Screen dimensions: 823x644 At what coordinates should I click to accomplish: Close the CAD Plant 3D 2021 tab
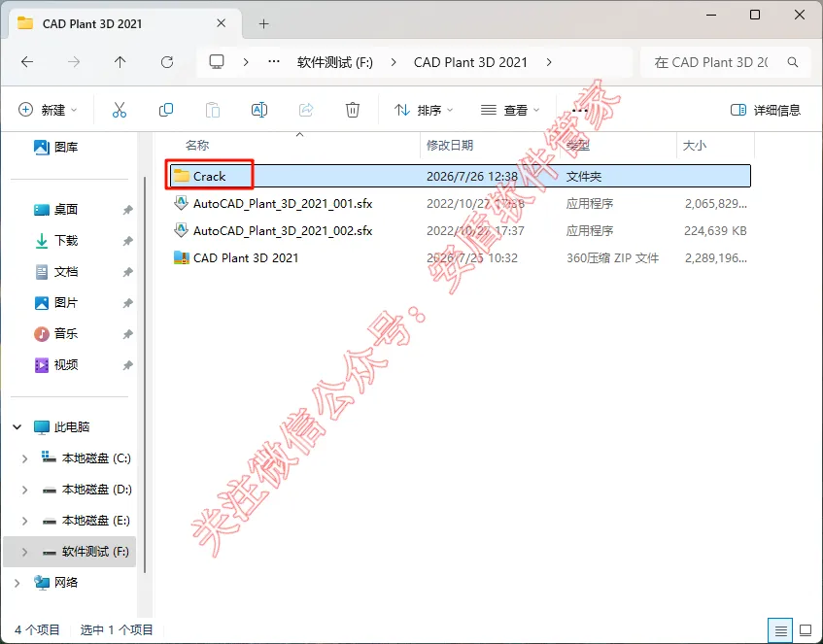tap(222, 23)
